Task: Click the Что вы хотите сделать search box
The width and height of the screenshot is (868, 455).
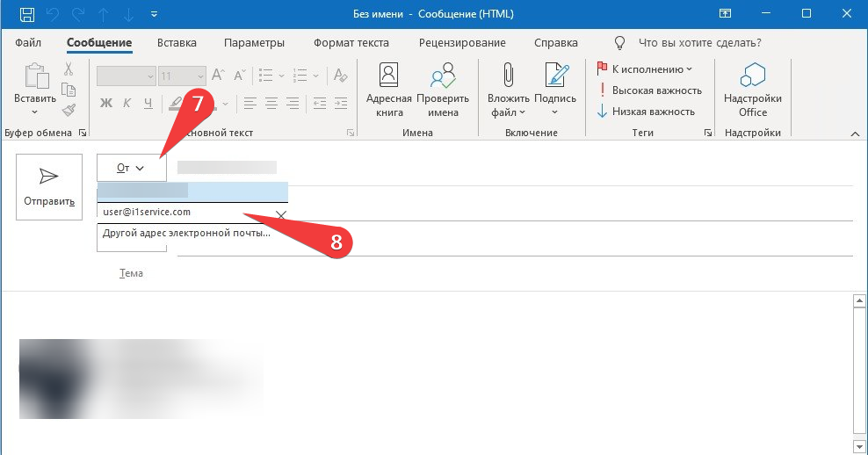Action: pyautogui.click(x=699, y=43)
